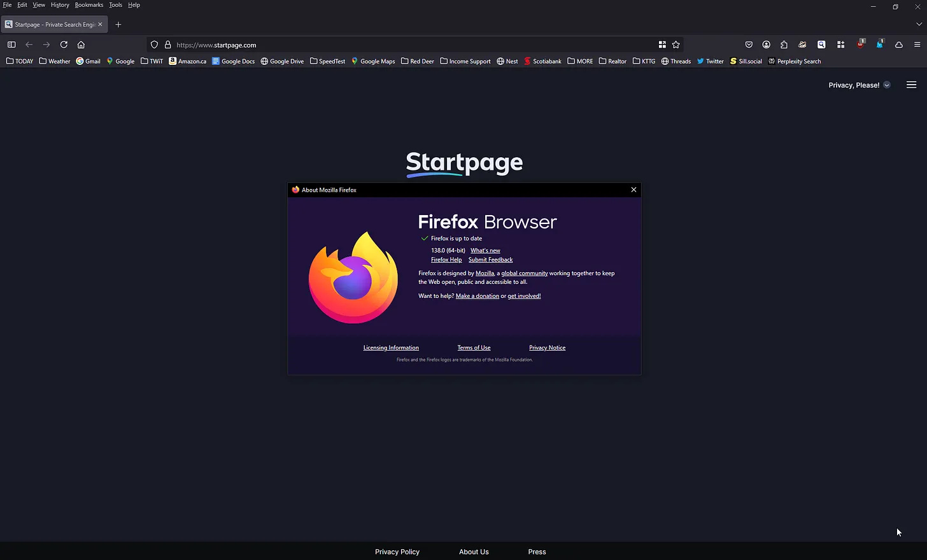Open the uBlock Origin extension

[861, 44]
